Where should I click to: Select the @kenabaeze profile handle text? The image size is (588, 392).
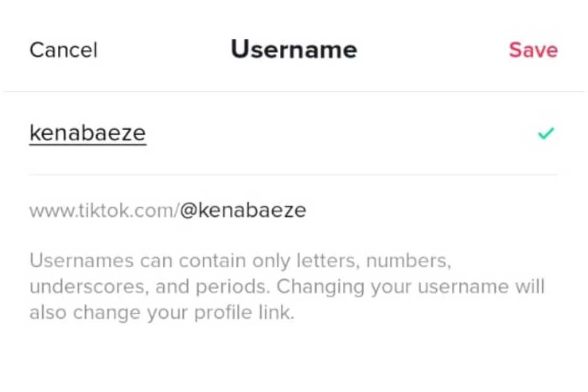243,211
